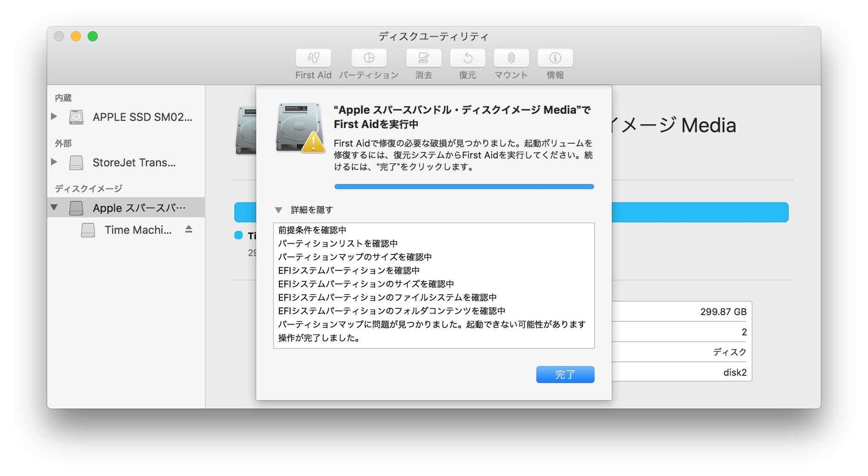The image size is (868, 476).
Task: Click the ディスク type value cell
Action: tap(730, 352)
